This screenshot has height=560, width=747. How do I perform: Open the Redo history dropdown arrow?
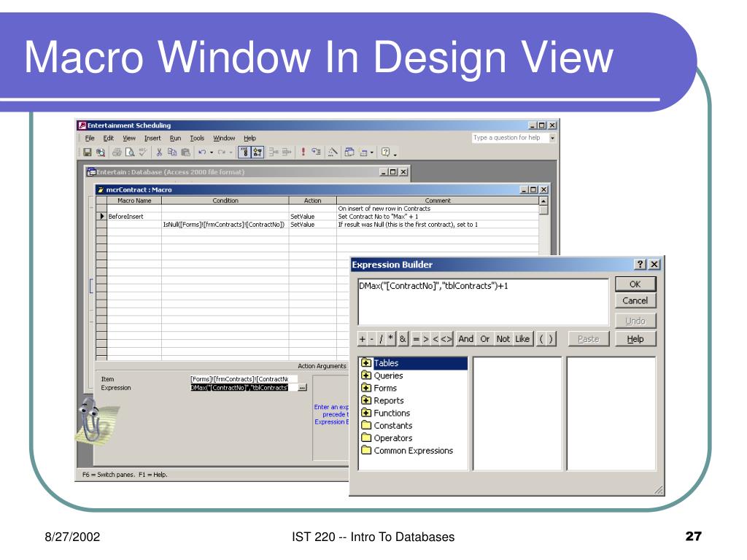231,153
